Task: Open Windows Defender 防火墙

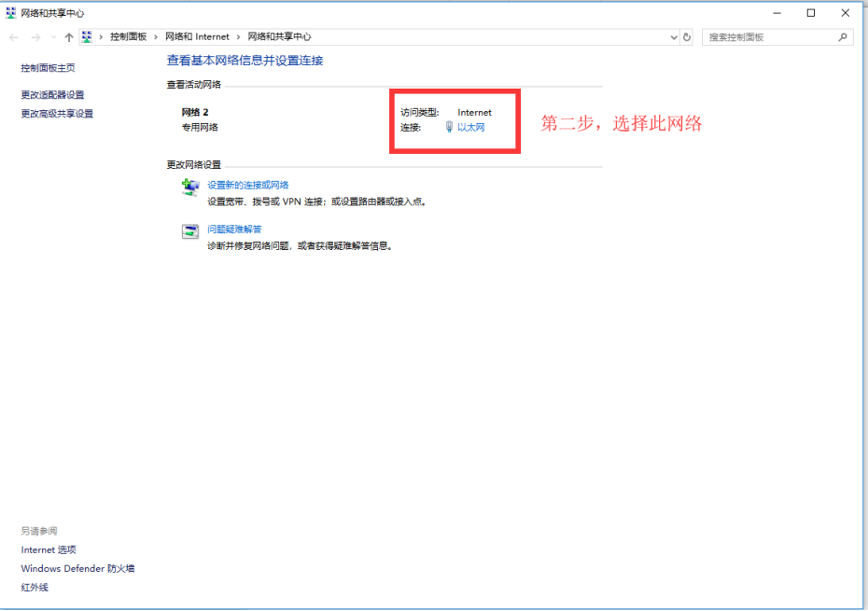Action: tap(77, 568)
